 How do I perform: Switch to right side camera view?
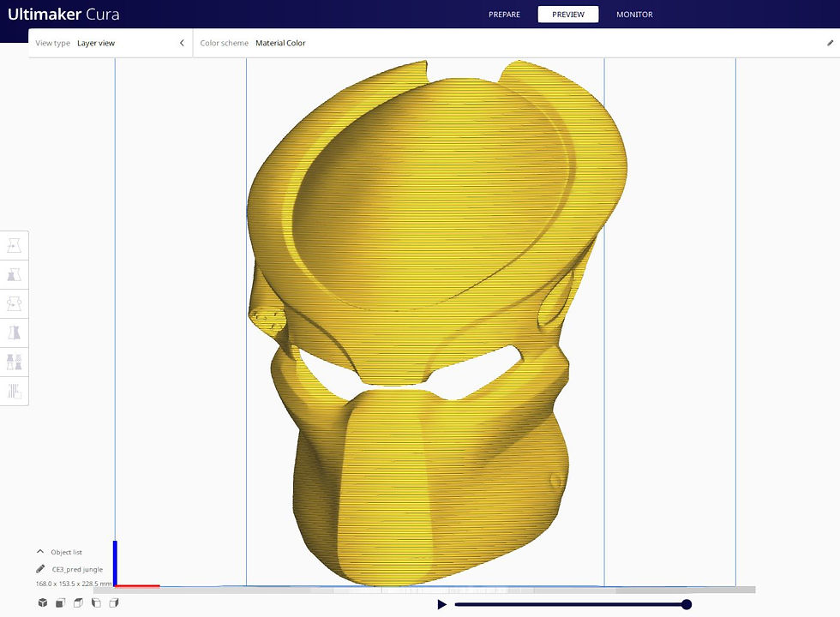(x=113, y=603)
